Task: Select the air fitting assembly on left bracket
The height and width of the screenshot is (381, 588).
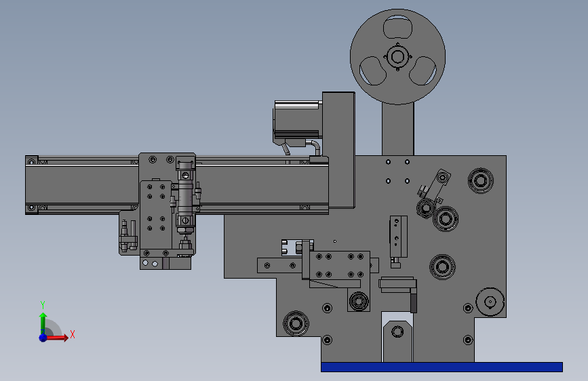Action: [128, 235]
